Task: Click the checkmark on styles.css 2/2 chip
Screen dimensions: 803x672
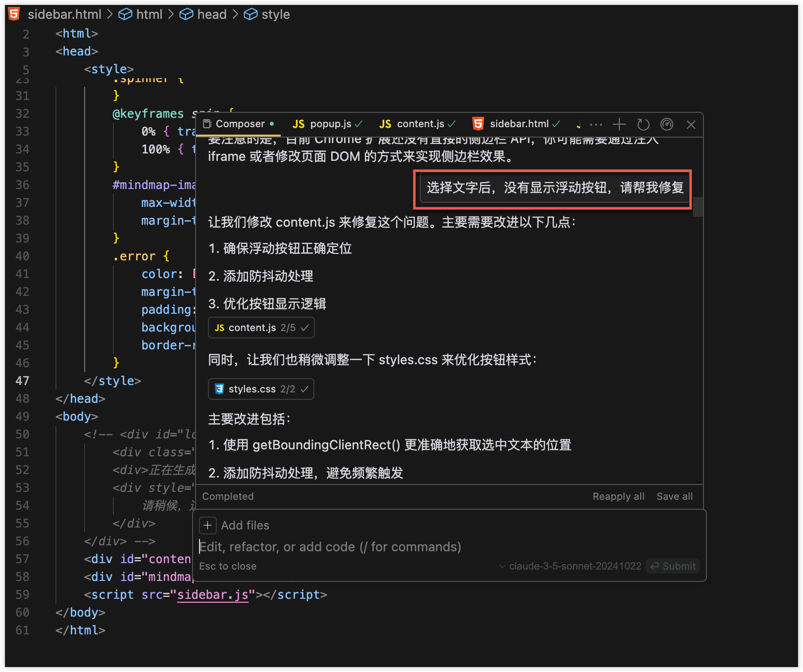Action: 304,389
